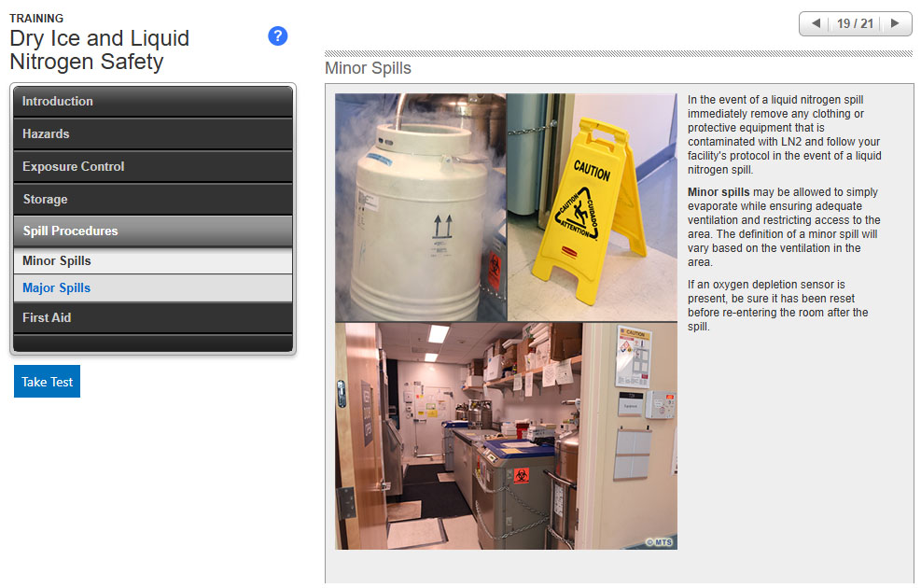Screen dimensions: 921x588
Task: Open the First Aid section
Action: click(152, 318)
